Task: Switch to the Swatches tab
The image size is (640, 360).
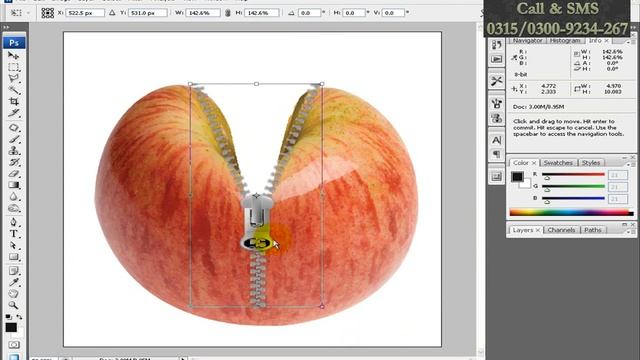Action: pos(558,163)
